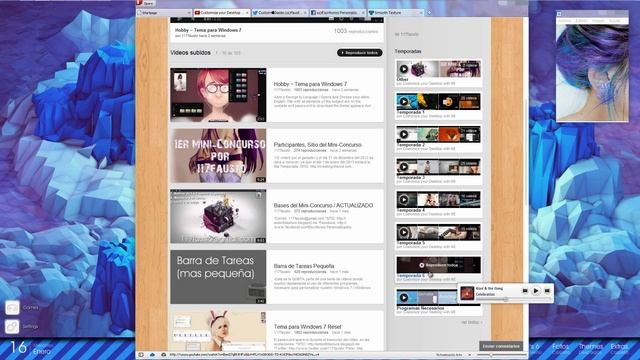The width and height of the screenshot is (640, 360).
Task: Switch to the Facebook browser tab
Action: tap(337, 13)
